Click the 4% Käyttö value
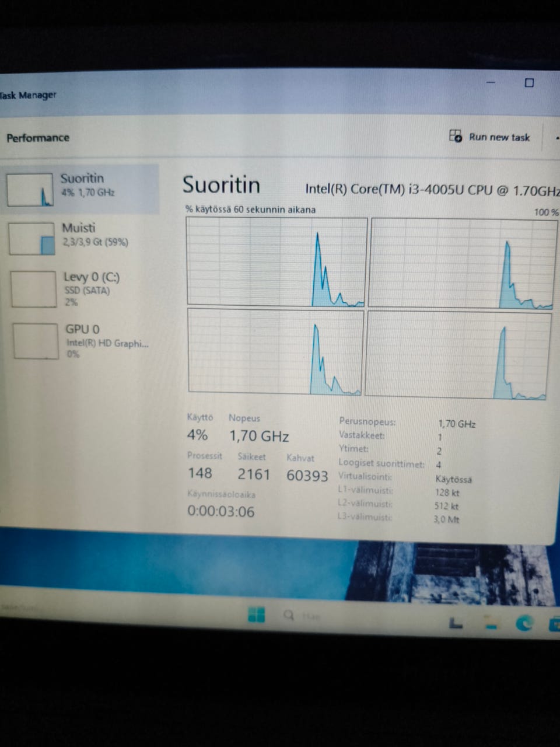This screenshot has height=747, width=560. 197,435
